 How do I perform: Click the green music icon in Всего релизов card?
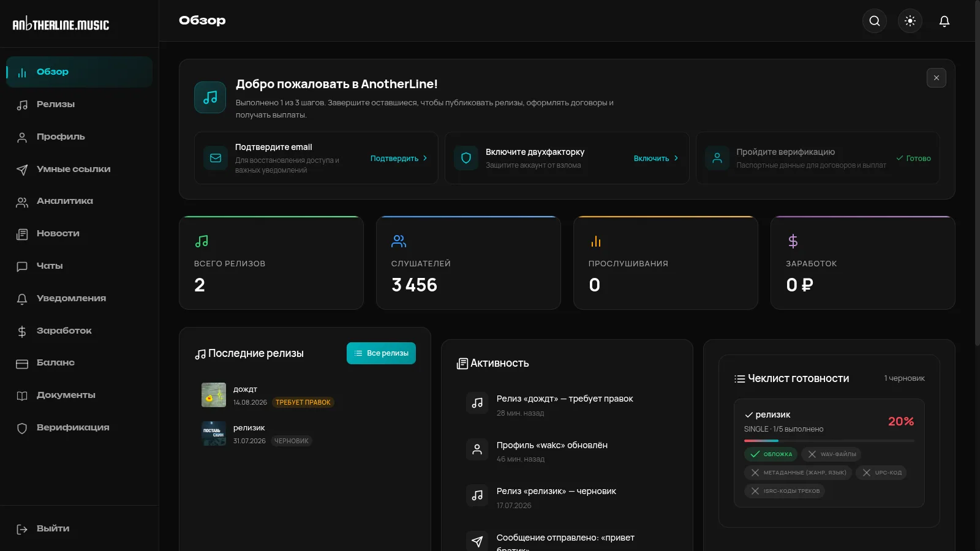click(x=202, y=241)
